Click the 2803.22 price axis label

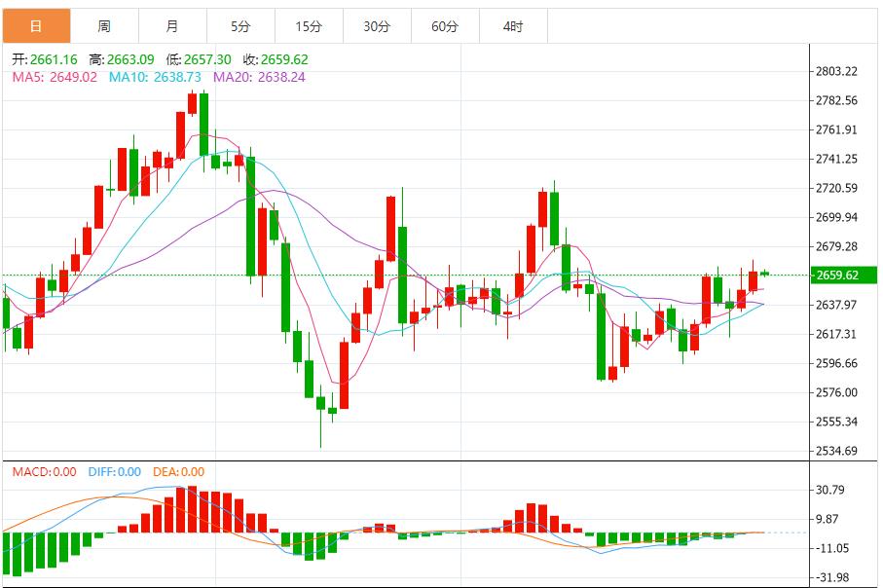point(837,71)
